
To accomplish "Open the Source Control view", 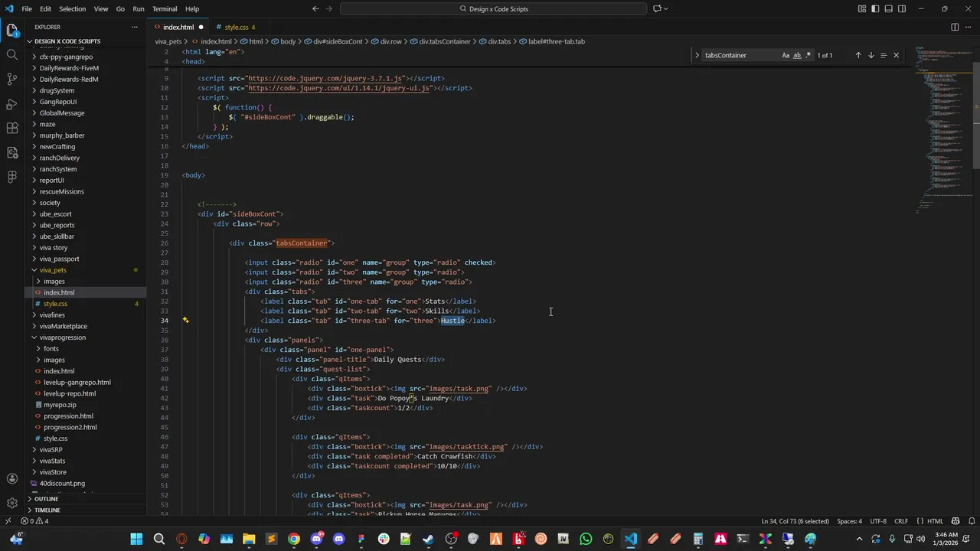I will [12, 79].
